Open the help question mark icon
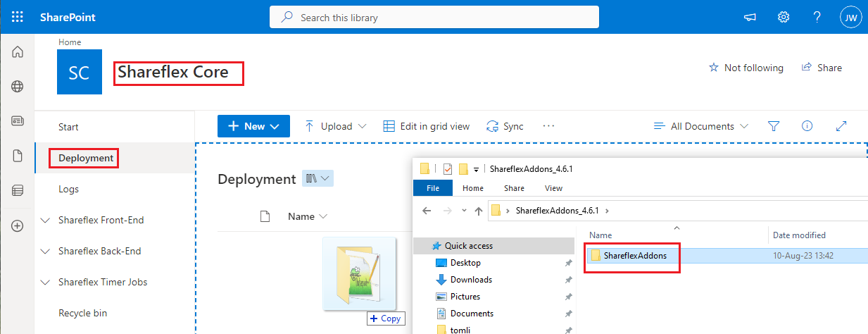The image size is (868, 334). click(x=817, y=17)
